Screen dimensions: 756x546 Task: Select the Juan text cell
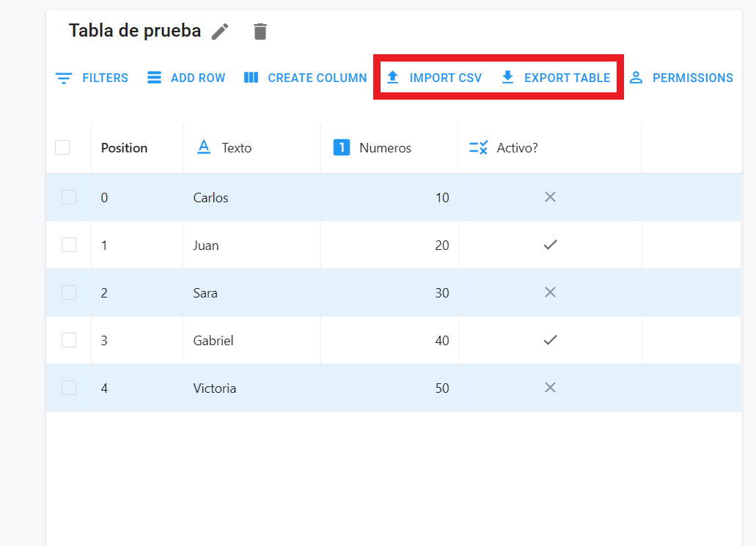pos(252,246)
